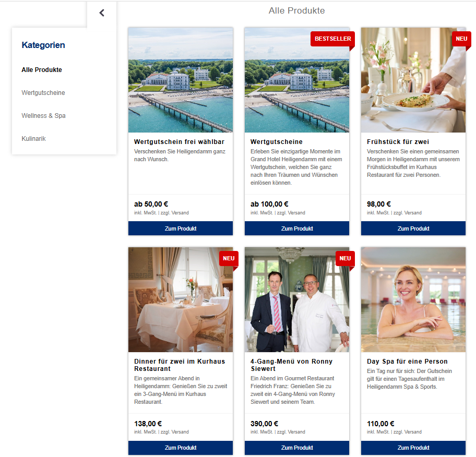This screenshot has height=457, width=476.
Task: Click the title Wertgutscheine
Action: pos(277,142)
